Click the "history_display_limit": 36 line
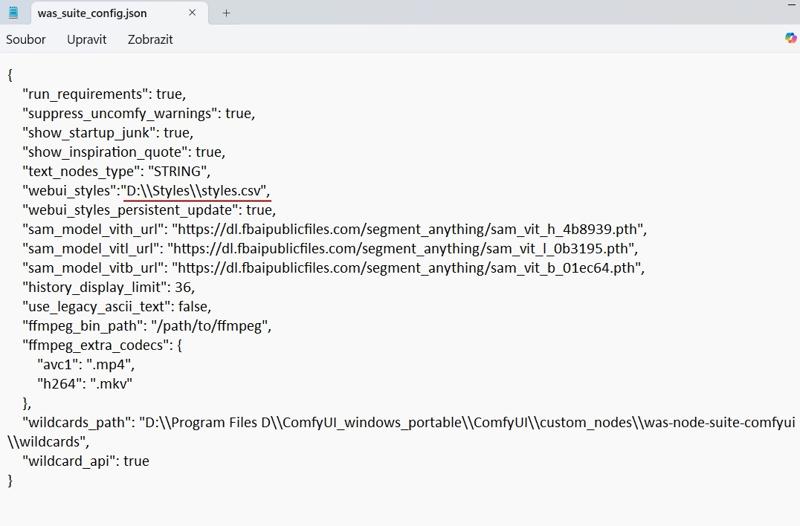 click(x=108, y=287)
